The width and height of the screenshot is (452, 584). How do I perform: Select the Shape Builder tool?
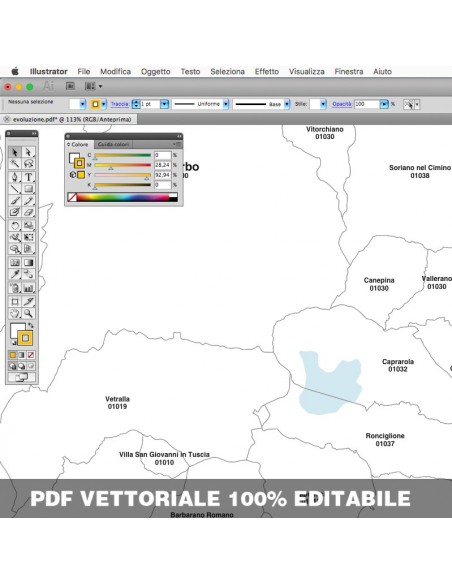(15, 249)
